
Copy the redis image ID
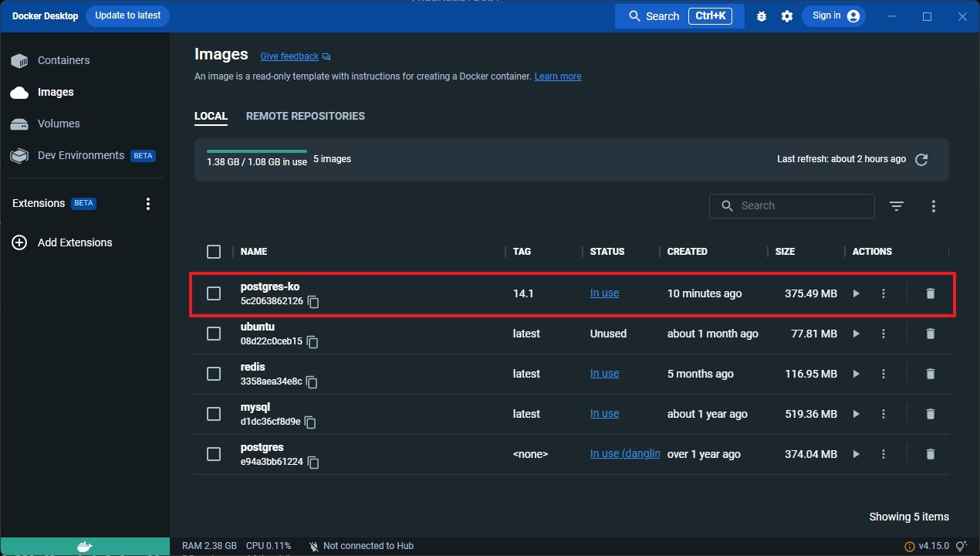(312, 382)
